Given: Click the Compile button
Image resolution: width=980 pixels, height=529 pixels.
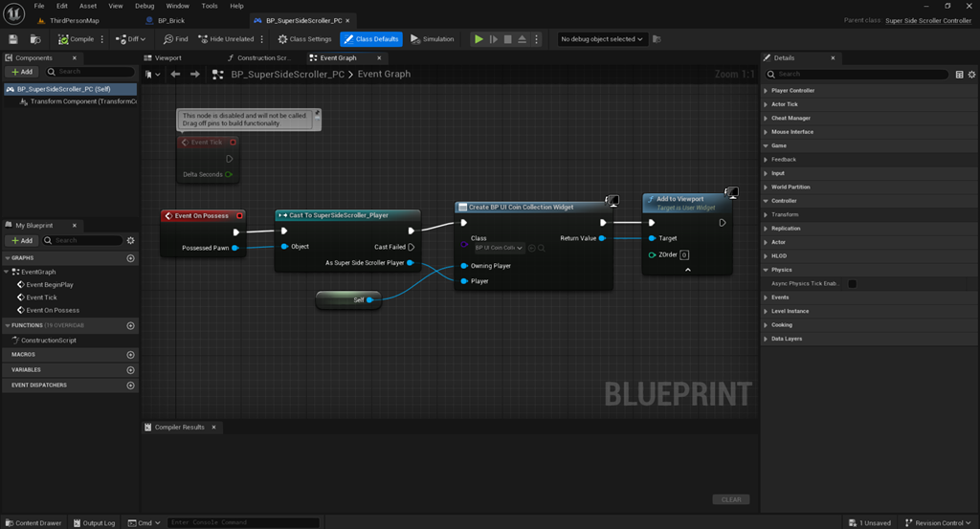Looking at the screenshot, I should 77,39.
